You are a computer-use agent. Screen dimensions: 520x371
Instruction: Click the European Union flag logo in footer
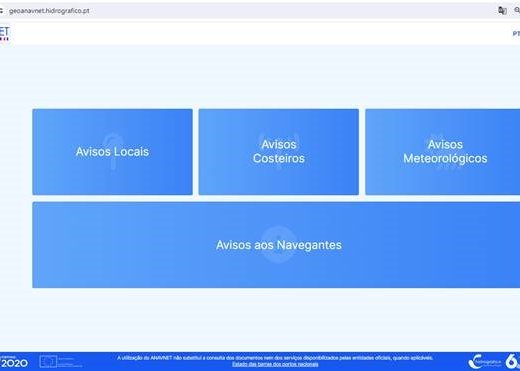[x=60, y=362]
